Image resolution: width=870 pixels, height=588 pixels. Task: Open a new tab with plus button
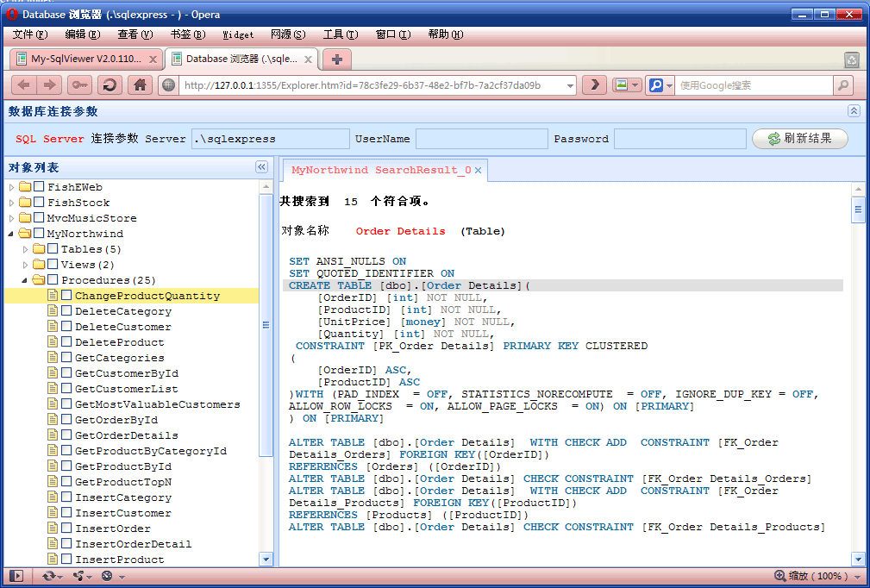pos(337,59)
